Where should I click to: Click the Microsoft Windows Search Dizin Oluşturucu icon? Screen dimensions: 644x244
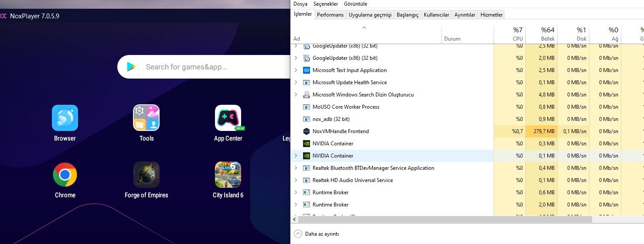[x=306, y=94]
